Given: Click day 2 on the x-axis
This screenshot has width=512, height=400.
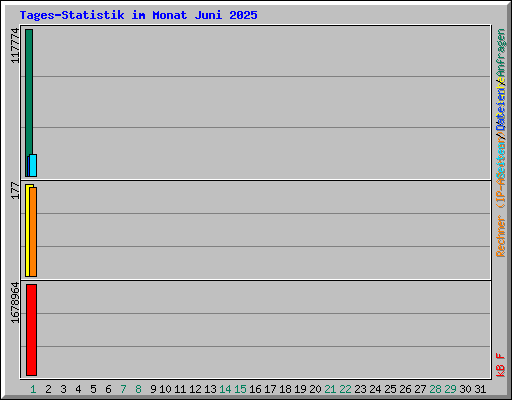Looking at the screenshot, I should click(x=48, y=389).
